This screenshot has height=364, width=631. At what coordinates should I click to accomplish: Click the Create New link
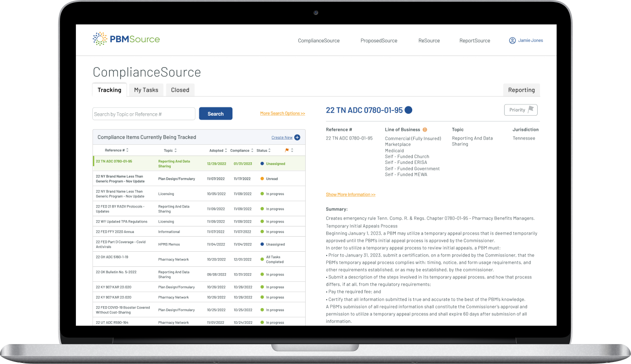click(x=282, y=138)
